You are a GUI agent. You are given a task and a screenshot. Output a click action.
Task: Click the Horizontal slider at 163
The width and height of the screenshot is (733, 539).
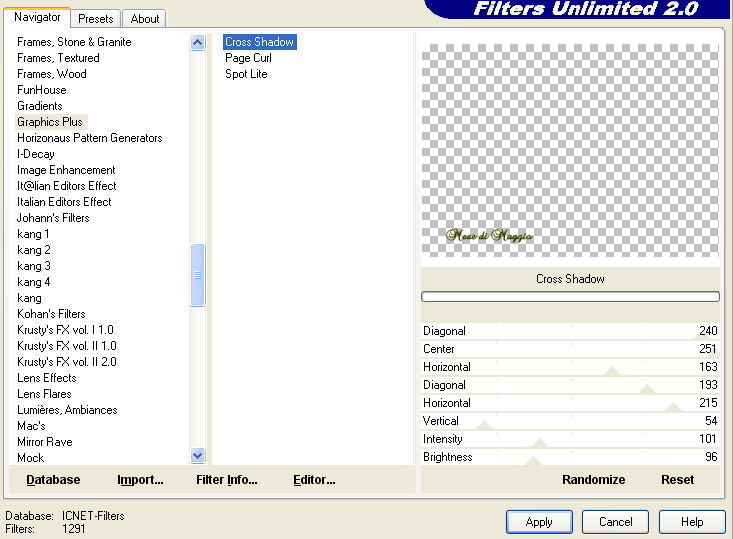[x=570, y=367]
